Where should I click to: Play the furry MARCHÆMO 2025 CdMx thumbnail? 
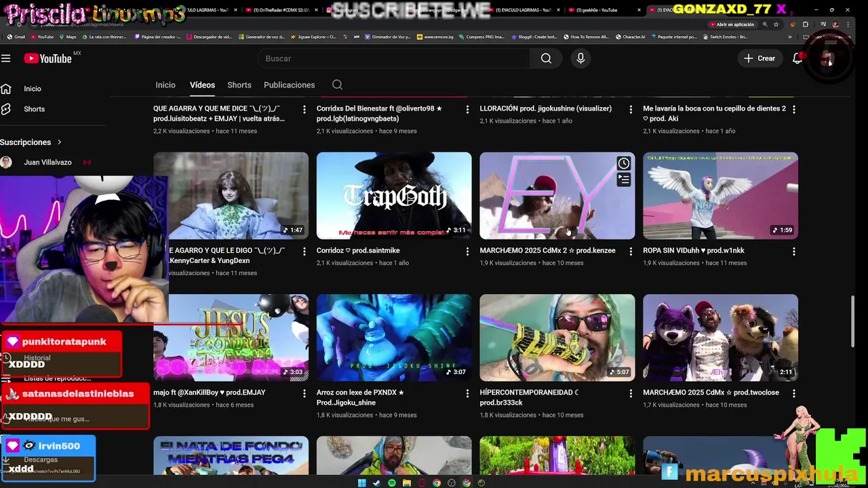720,338
